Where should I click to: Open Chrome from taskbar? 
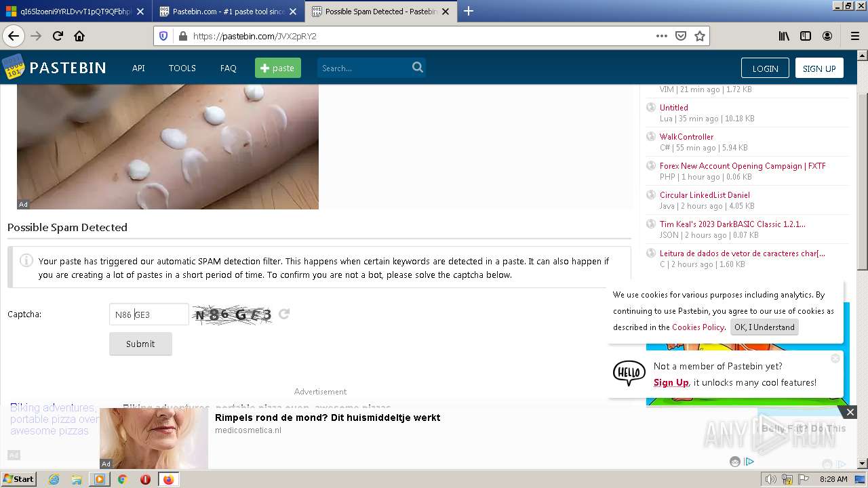tap(122, 479)
